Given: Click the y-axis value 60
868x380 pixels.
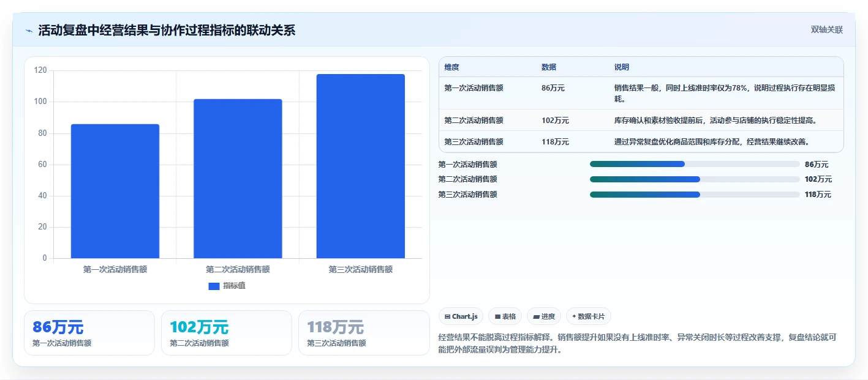Looking at the screenshot, I should coord(42,165).
